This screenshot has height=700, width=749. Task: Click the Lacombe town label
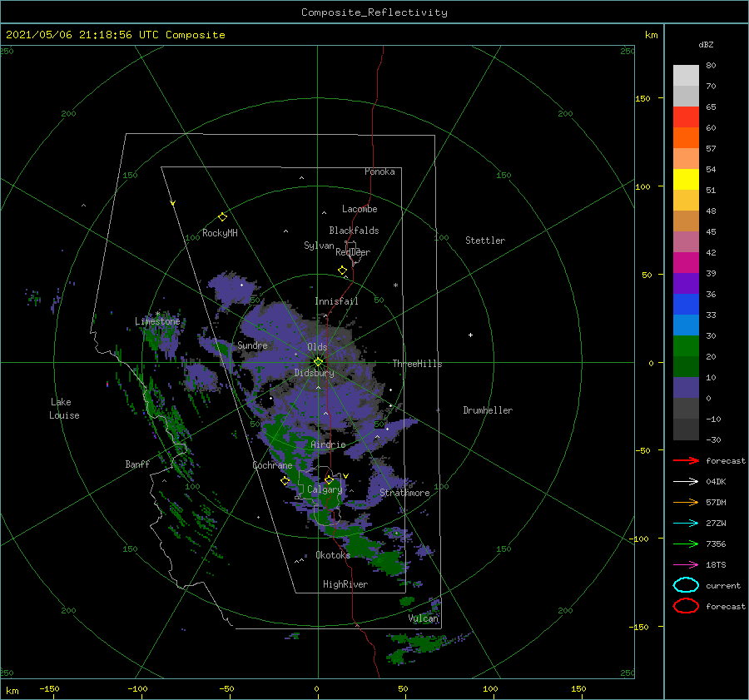click(x=360, y=209)
